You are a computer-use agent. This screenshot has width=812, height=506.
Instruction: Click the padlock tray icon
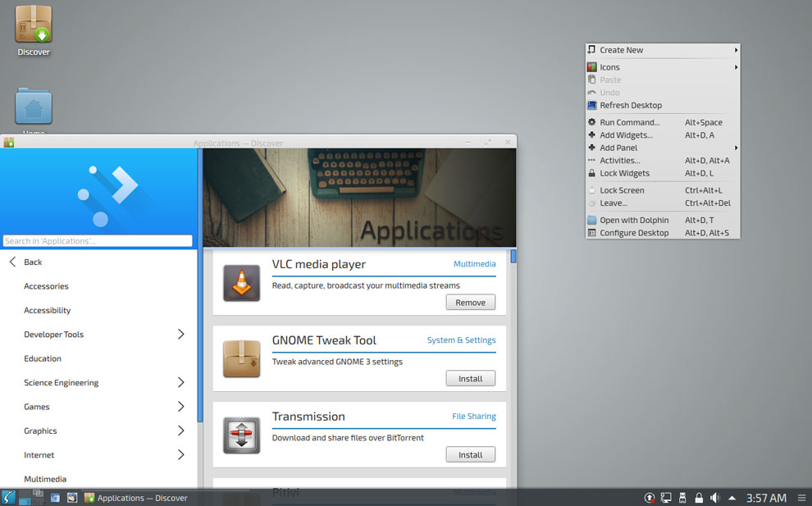pos(699,498)
